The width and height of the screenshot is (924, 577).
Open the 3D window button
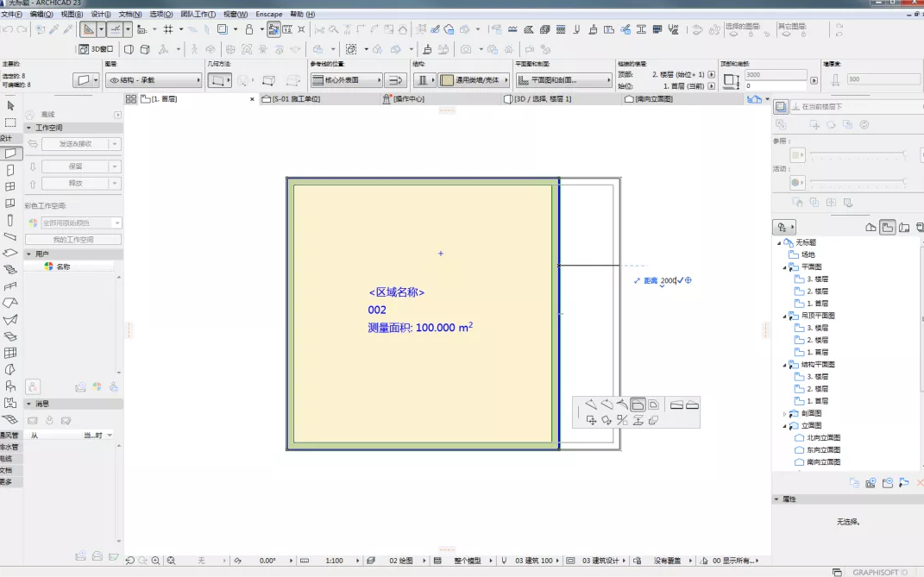96,49
